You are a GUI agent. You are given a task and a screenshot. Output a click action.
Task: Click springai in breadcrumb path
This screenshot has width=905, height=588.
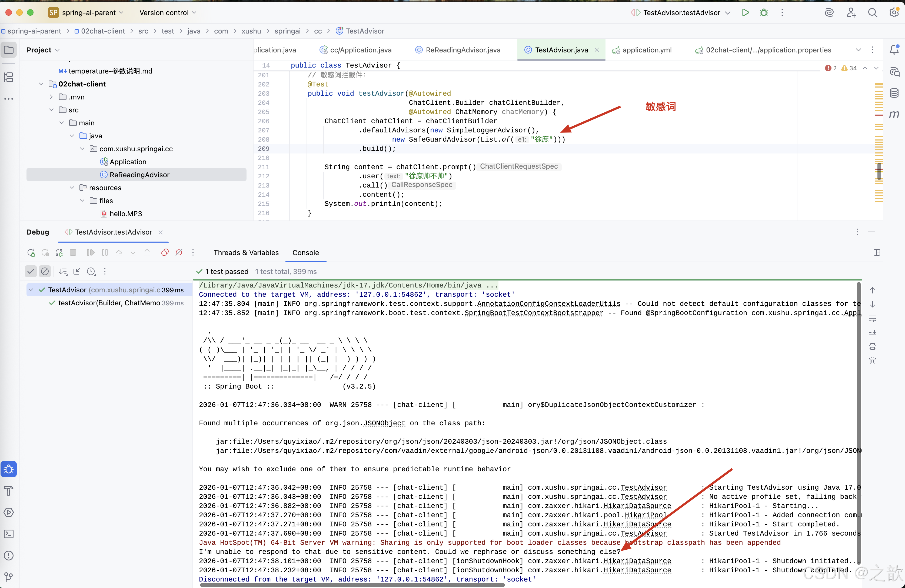point(287,31)
